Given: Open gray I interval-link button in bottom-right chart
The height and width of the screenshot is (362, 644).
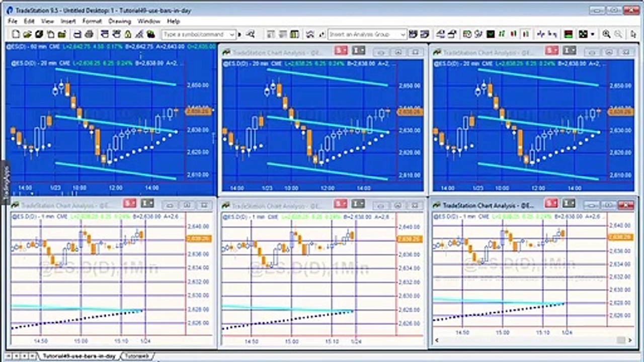Looking at the screenshot, I should pyautogui.click(x=569, y=203).
